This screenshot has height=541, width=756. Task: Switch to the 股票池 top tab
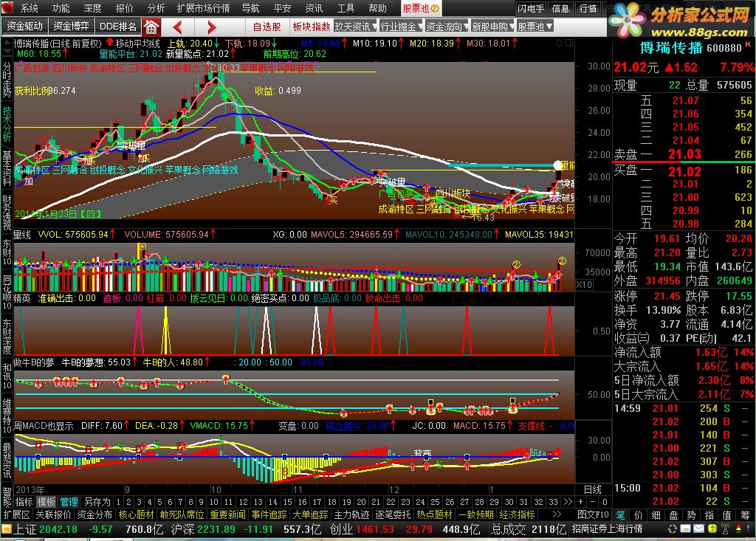[421, 8]
